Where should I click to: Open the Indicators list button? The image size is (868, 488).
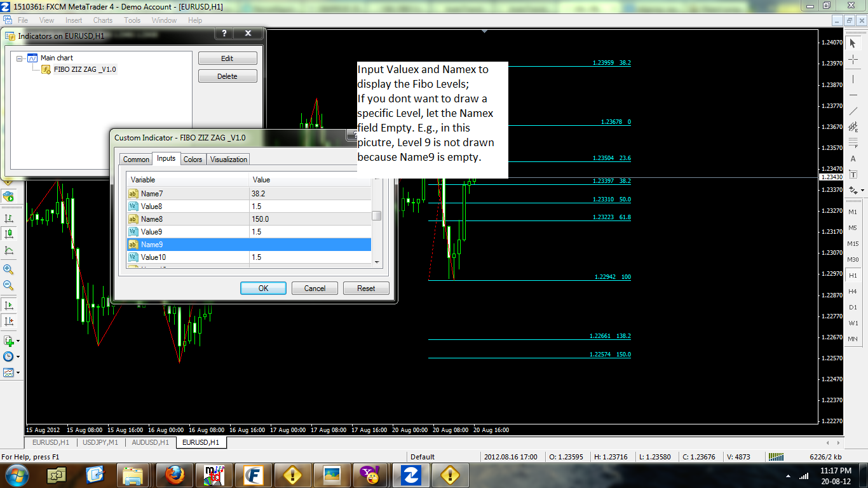point(8,341)
